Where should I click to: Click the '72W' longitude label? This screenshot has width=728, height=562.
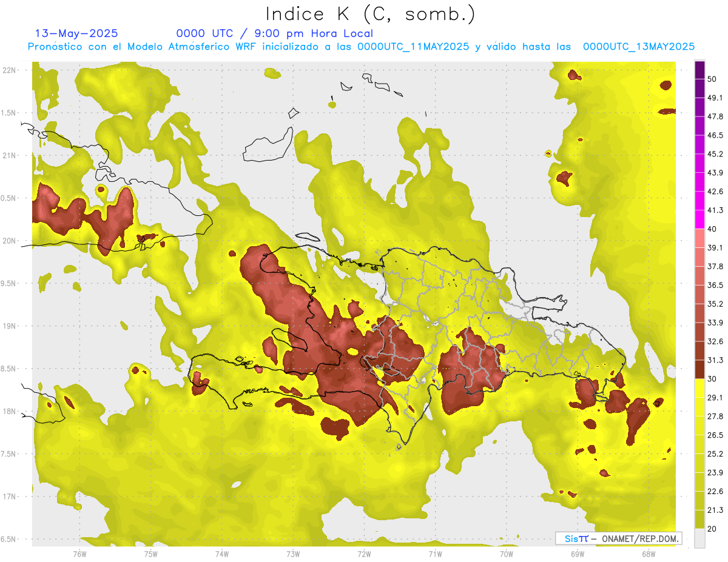[x=364, y=554]
